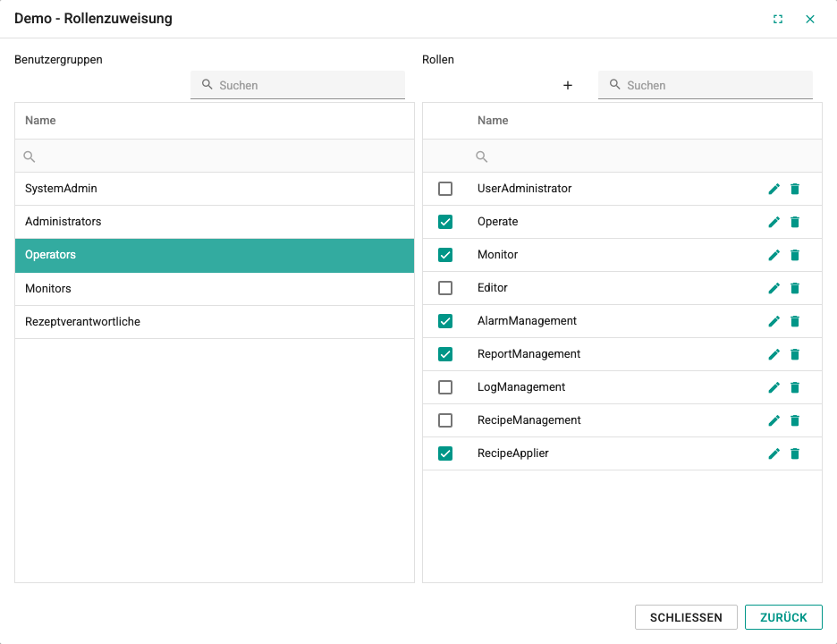Delete the RecipeManagement role
The image size is (837, 644).
coord(795,420)
